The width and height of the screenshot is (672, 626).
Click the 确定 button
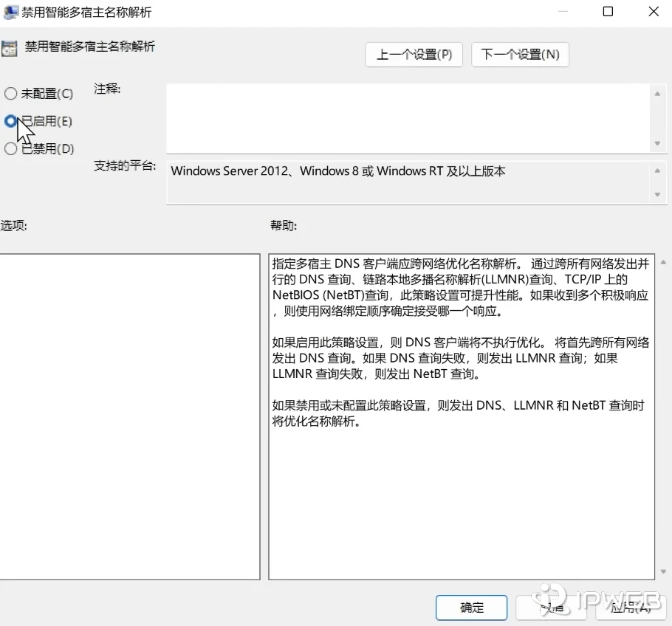(471, 608)
